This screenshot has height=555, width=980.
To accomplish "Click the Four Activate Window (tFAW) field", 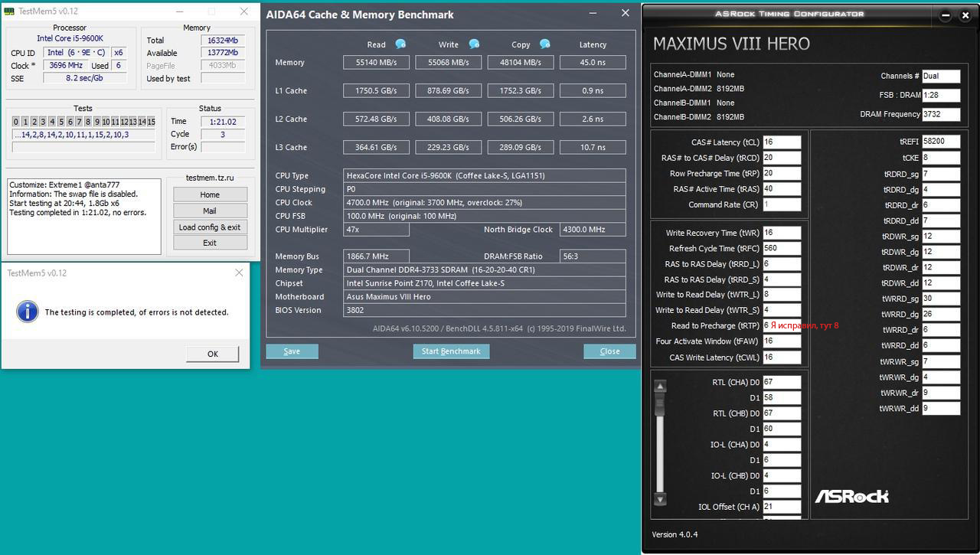I will pos(782,341).
